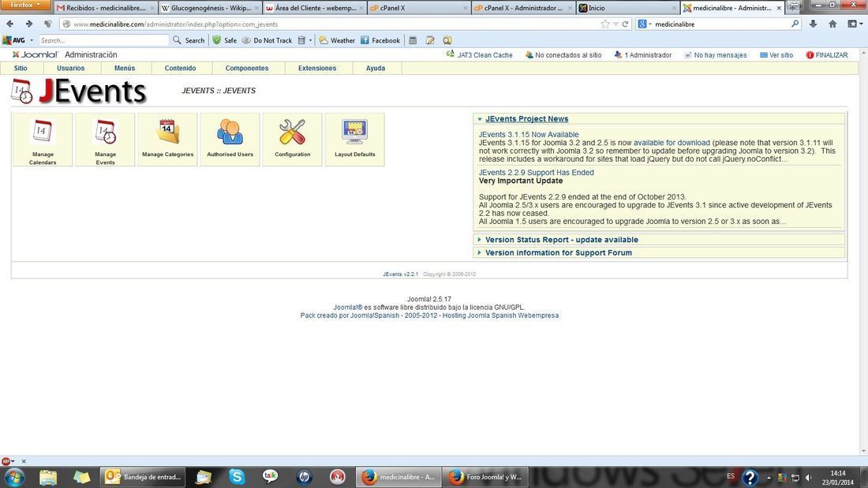
Task: Click browser Forward arrow
Action: point(28,24)
